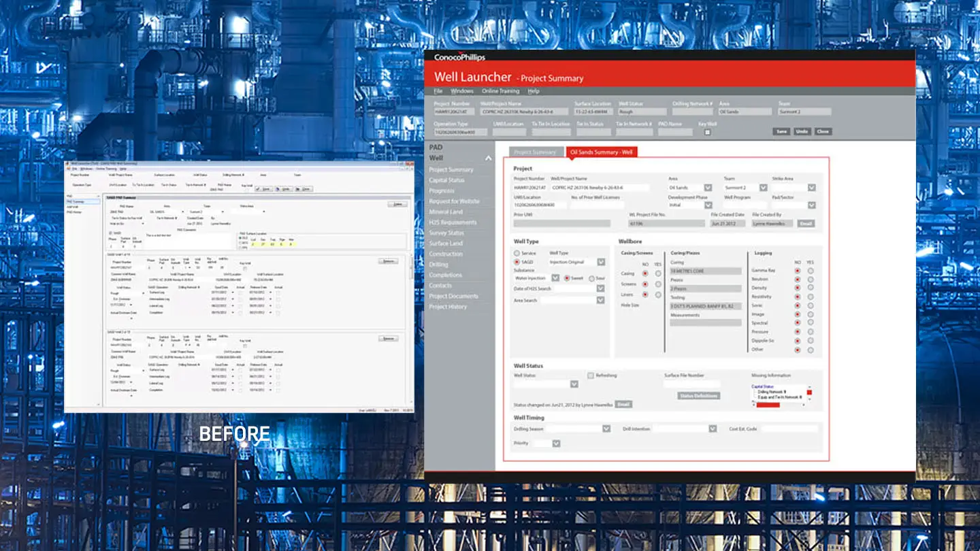
Task: Open the File menu in Well Launcher
Action: pos(438,91)
